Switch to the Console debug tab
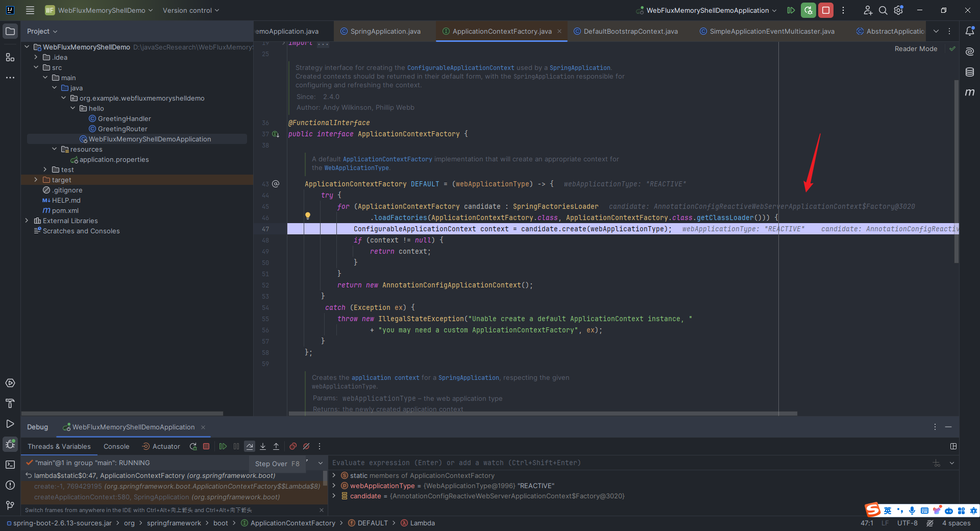Image resolution: width=980 pixels, height=531 pixels. (x=116, y=446)
